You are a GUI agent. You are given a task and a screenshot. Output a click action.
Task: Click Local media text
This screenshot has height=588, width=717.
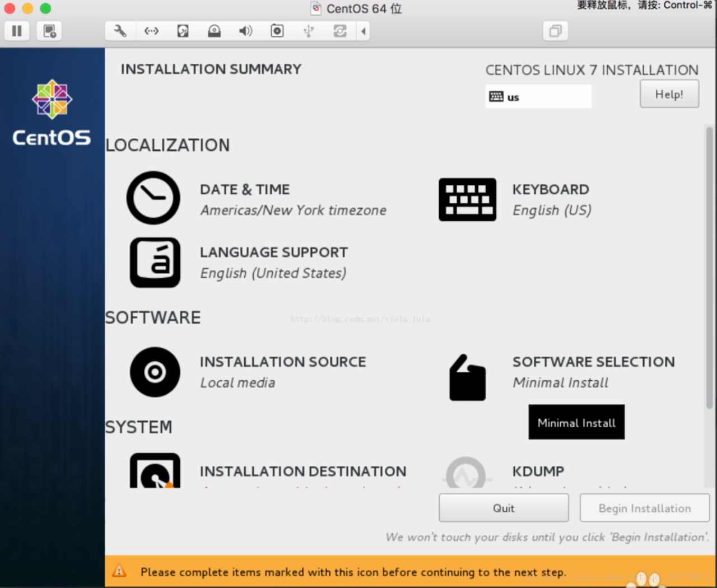[x=238, y=382]
